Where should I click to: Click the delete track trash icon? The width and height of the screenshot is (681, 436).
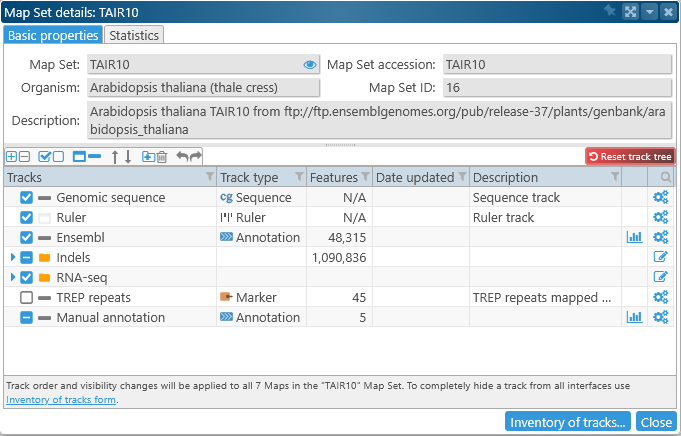tap(162, 157)
